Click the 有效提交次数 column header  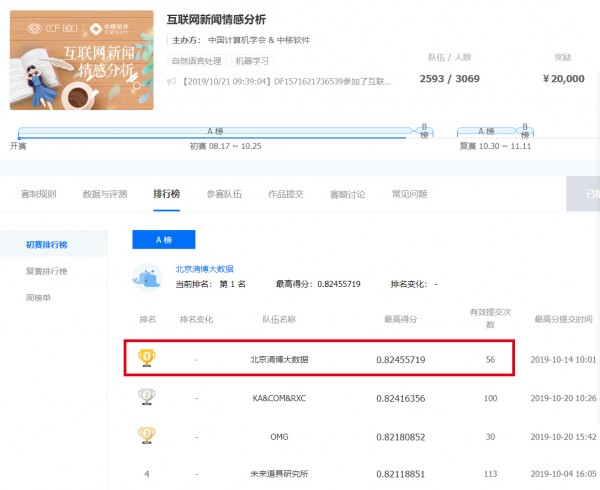click(490, 318)
